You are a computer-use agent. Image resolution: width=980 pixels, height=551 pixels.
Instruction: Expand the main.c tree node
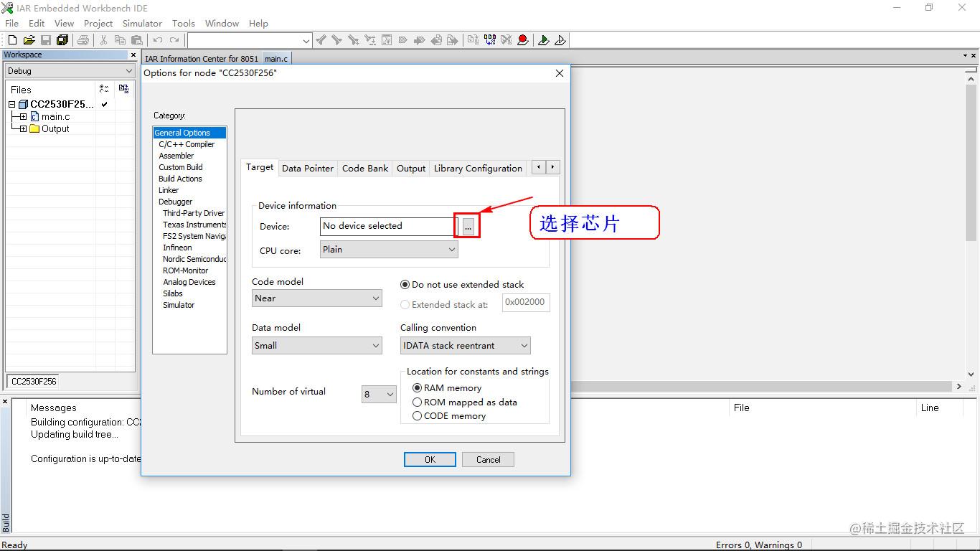point(23,116)
